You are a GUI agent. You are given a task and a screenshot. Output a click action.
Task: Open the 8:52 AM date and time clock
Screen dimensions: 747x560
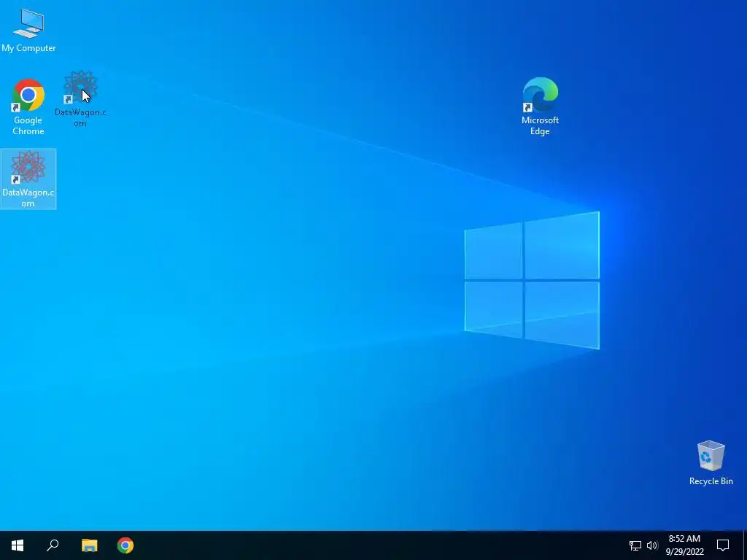point(684,545)
